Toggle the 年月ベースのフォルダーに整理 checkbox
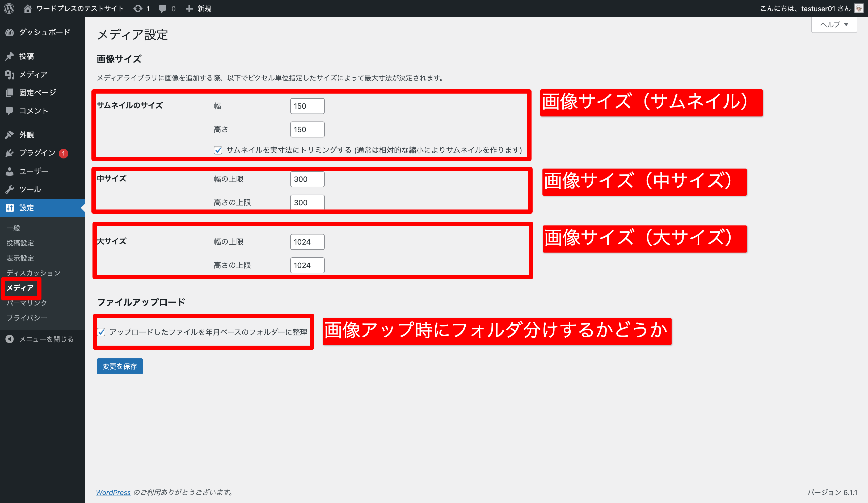Viewport: 868px width, 503px height. pyautogui.click(x=101, y=332)
